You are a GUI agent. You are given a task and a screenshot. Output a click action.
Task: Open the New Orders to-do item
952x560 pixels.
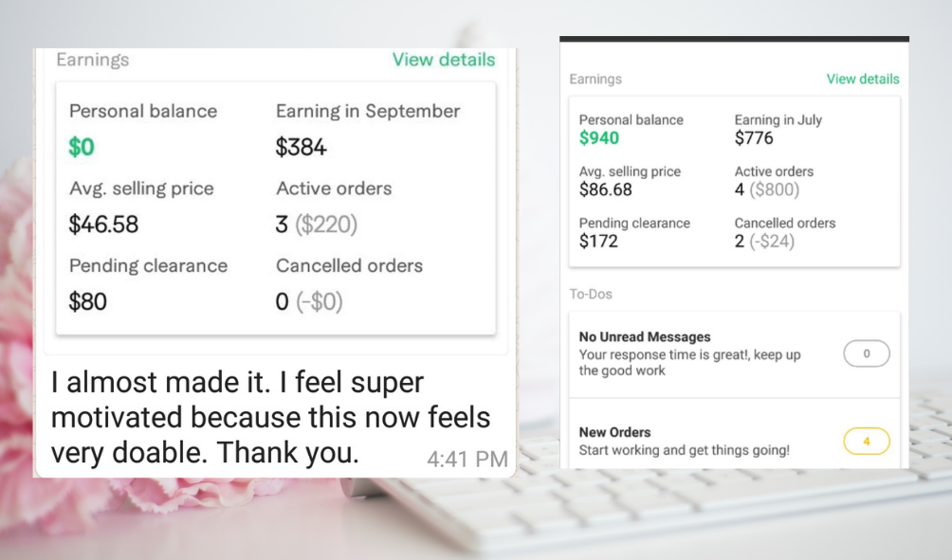[683, 441]
